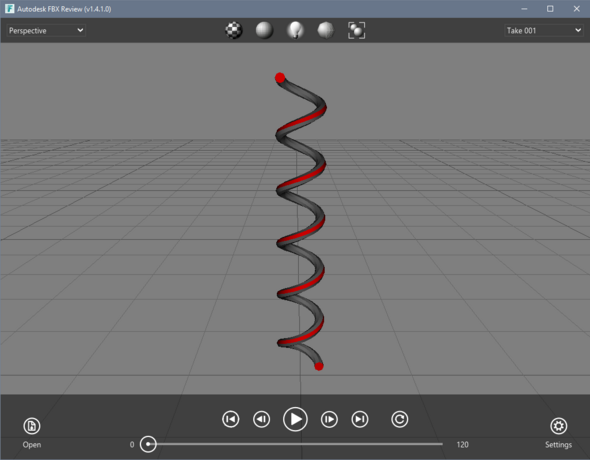
Task: Step back one frame
Action: point(262,419)
